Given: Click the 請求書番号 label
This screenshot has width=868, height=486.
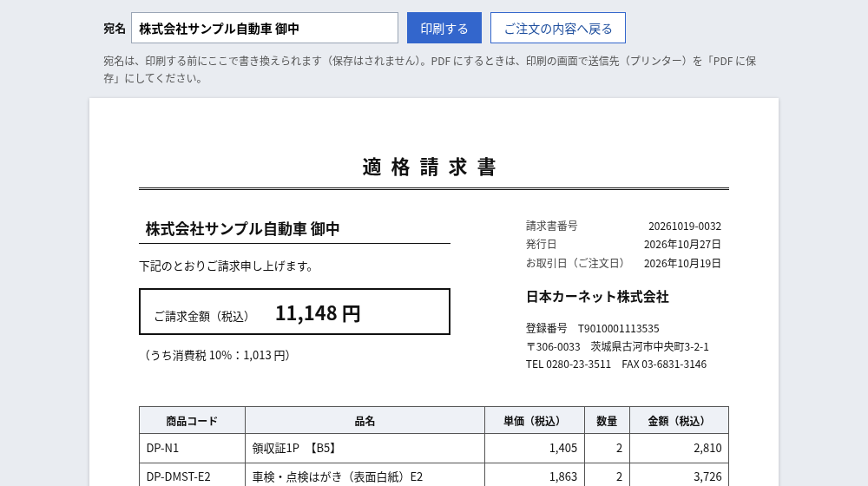Looking at the screenshot, I should click(551, 226).
